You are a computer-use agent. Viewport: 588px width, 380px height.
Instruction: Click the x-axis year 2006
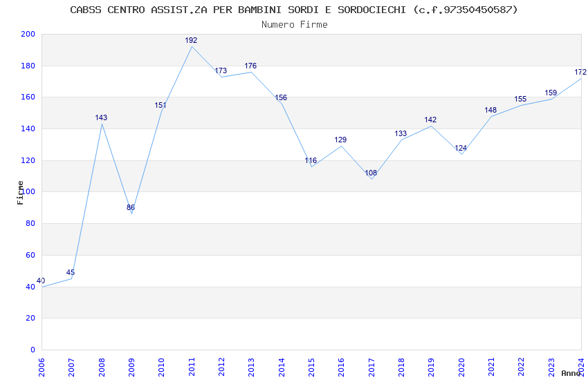click(x=42, y=368)
